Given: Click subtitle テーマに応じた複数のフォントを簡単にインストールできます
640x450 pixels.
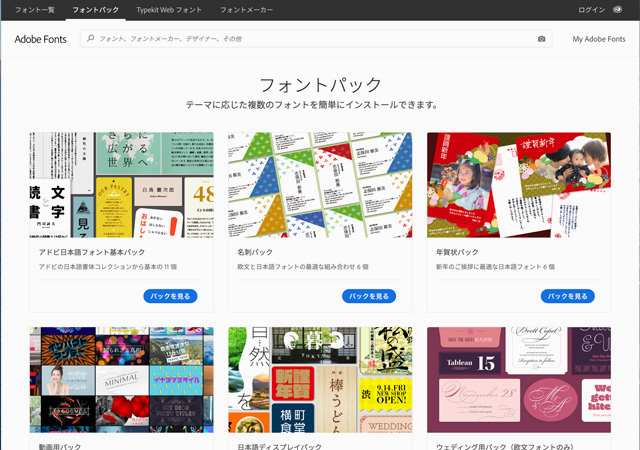Looking at the screenshot, I should click(x=312, y=105).
